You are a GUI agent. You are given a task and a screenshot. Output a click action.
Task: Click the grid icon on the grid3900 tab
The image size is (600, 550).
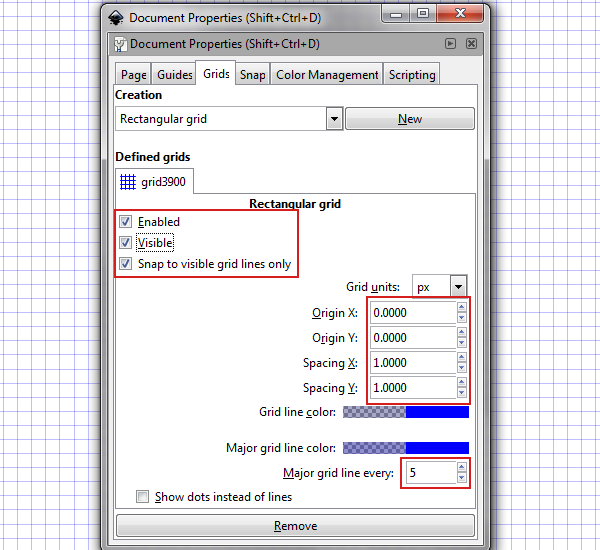click(127, 182)
